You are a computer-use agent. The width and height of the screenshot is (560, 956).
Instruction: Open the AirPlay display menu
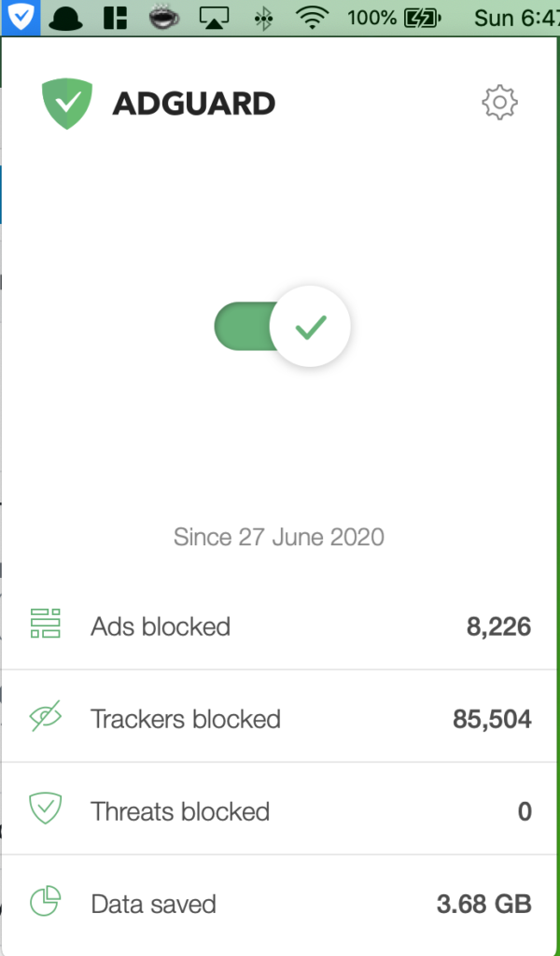tap(214, 19)
